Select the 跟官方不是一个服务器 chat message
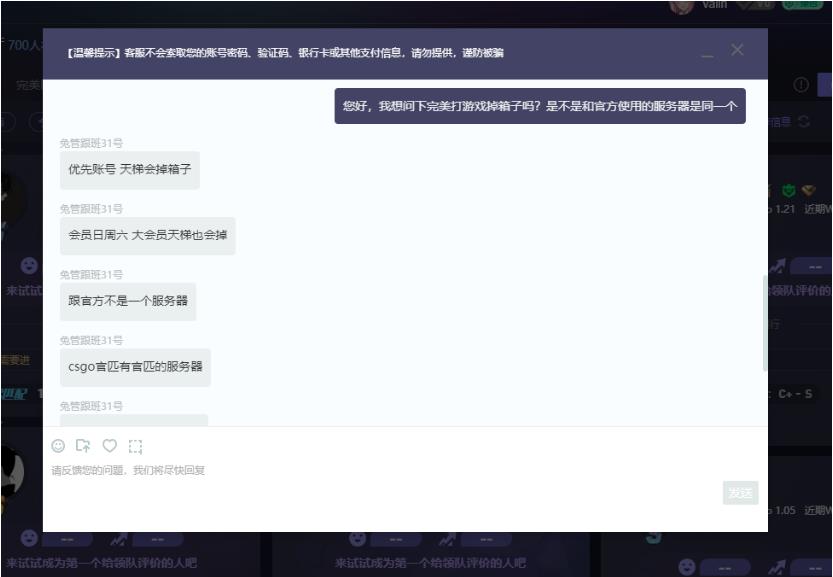Screen dimensions: 833x577 [x=128, y=300]
